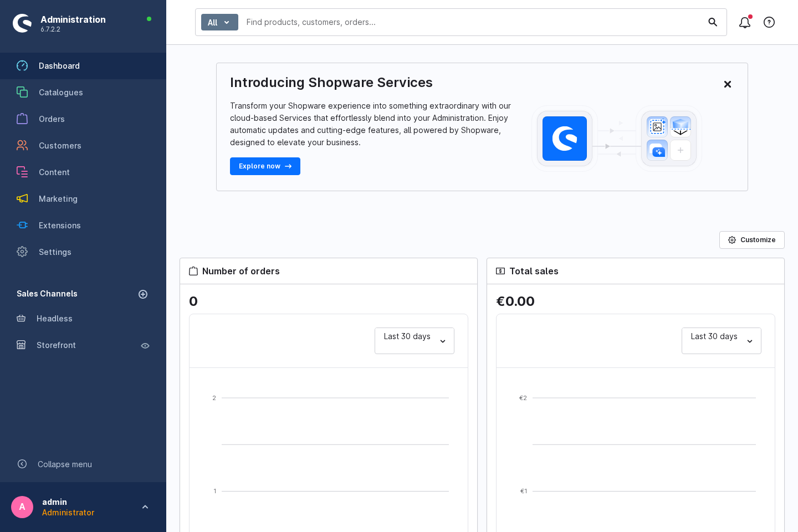Click the Sales Channels heading
The image size is (798, 532).
(47, 294)
